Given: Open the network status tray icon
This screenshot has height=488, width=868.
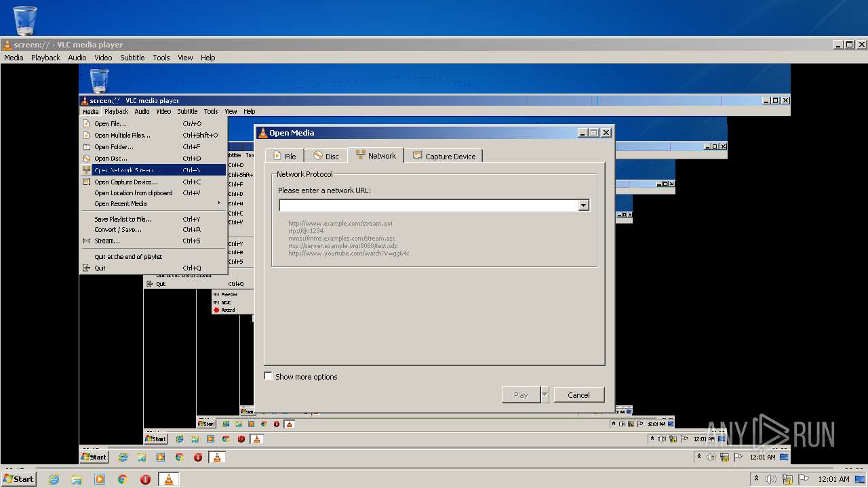Looking at the screenshot, I should click(x=787, y=479).
